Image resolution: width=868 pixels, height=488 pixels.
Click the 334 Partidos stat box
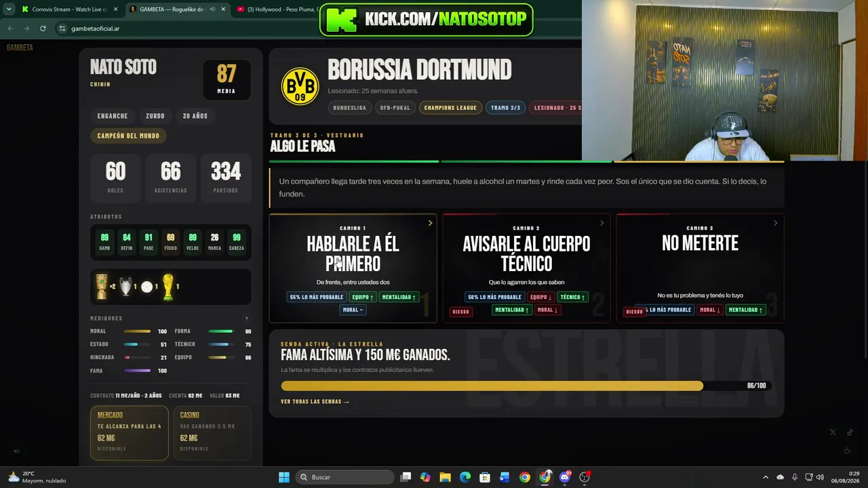[226, 178]
